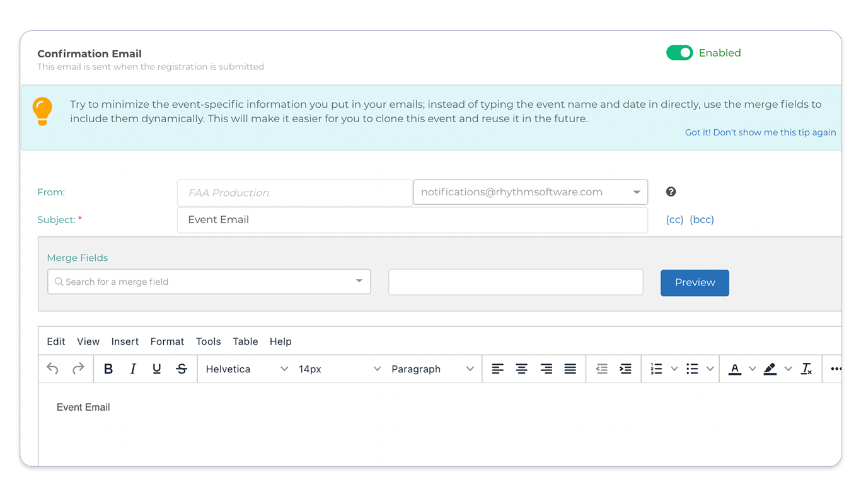Open the Tools menu
Screen dimensions: 861x504
point(208,341)
